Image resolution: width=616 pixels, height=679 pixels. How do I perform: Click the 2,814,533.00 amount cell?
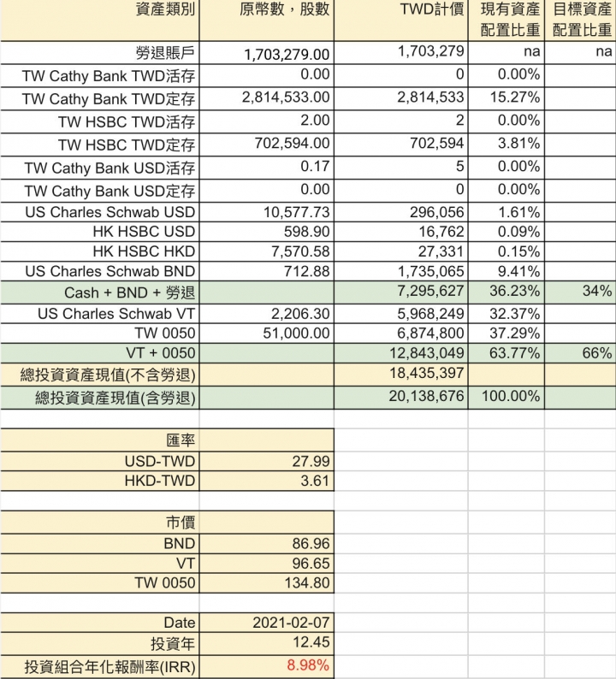click(x=266, y=98)
